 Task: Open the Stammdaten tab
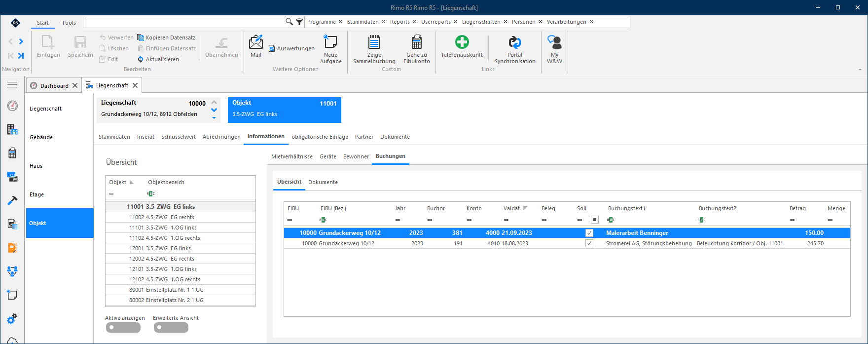[x=114, y=137]
